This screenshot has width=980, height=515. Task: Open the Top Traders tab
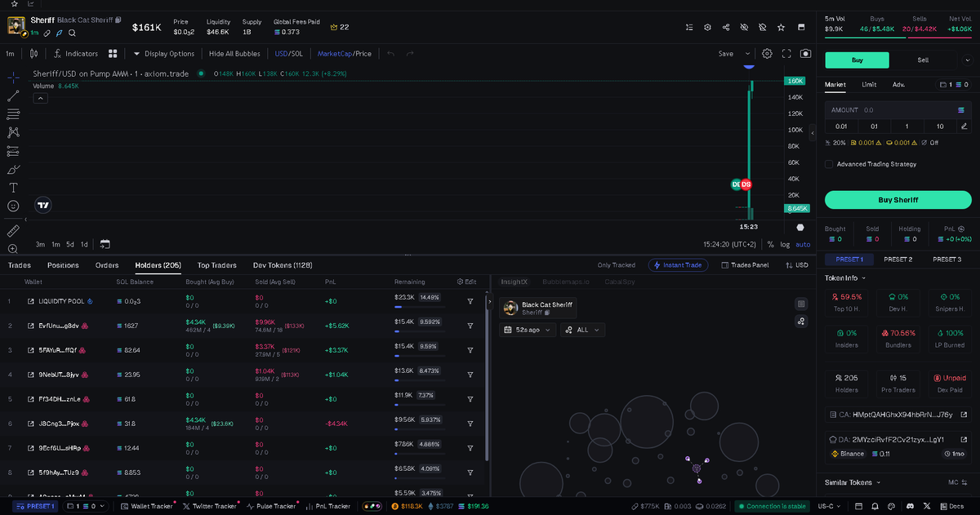[x=217, y=265]
